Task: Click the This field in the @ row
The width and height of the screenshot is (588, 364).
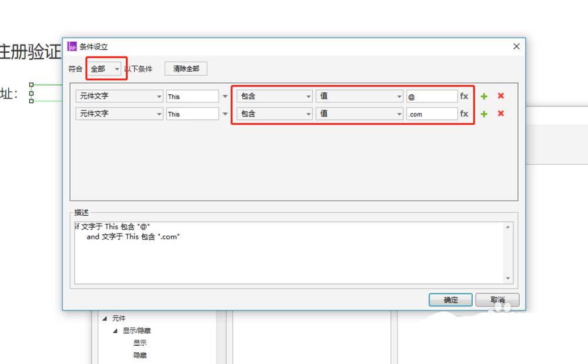Action: tap(193, 96)
